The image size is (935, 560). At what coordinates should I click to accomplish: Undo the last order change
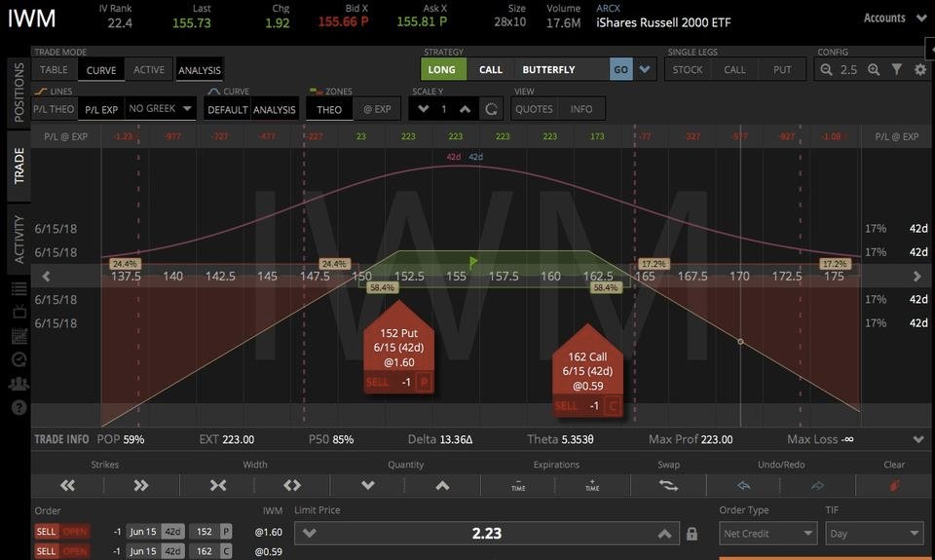point(743,485)
